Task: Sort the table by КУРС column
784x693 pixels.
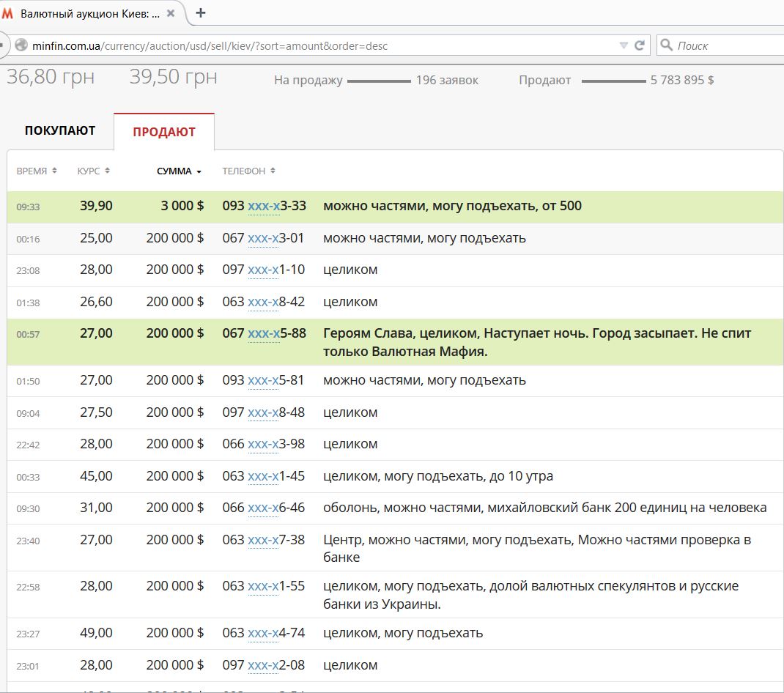Action: 93,171
